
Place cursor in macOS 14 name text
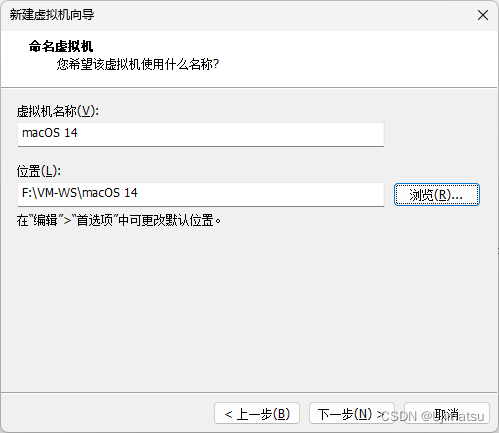pos(50,133)
